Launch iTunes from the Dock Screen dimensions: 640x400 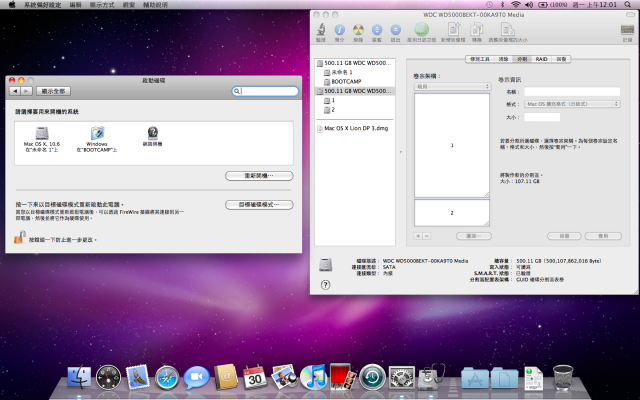point(313,377)
